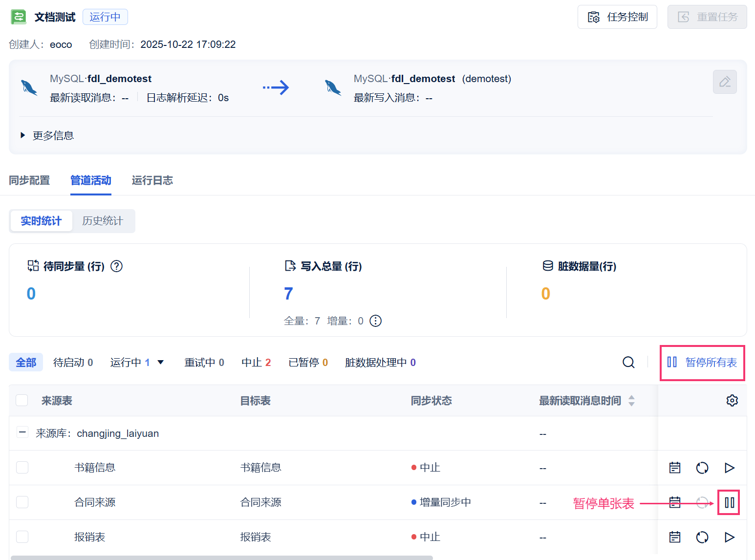Click the 合同来源 target table cell
The image size is (755, 560).
click(x=260, y=502)
